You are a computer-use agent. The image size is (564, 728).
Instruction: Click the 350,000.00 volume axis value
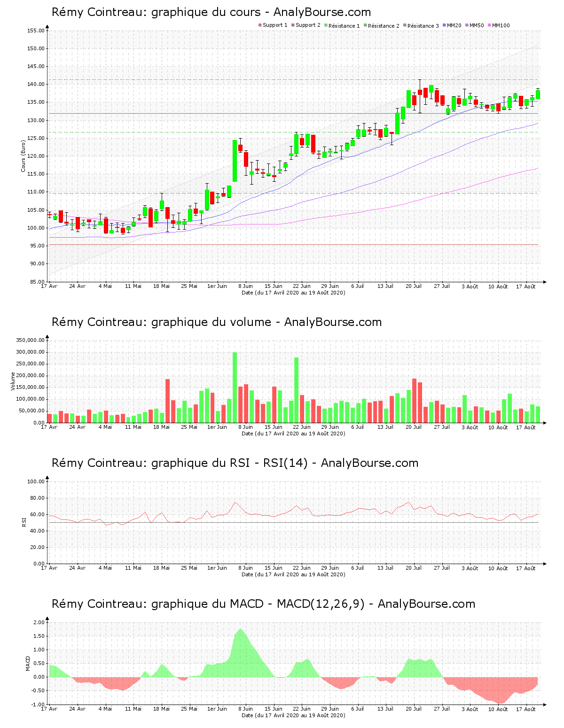pos(31,341)
